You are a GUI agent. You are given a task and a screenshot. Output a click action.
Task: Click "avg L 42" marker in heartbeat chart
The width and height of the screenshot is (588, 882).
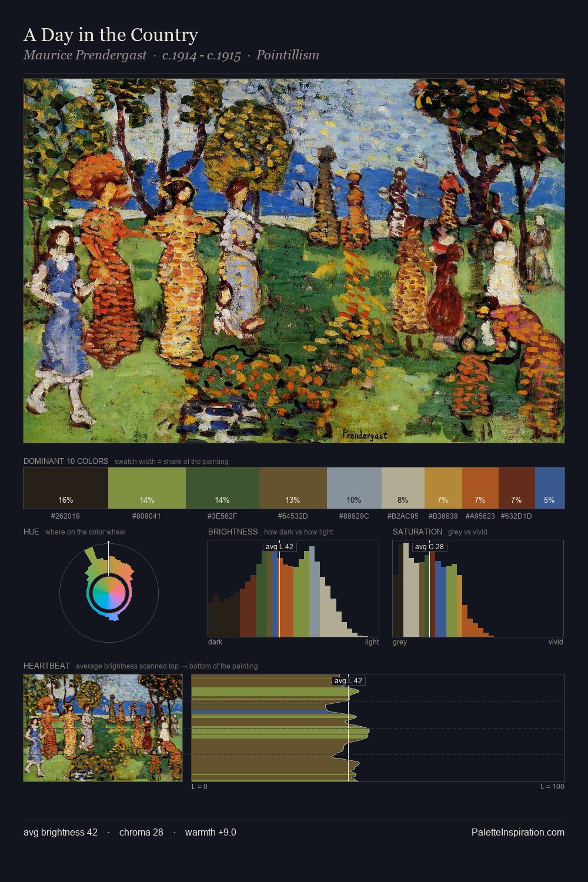(x=348, y=681)
